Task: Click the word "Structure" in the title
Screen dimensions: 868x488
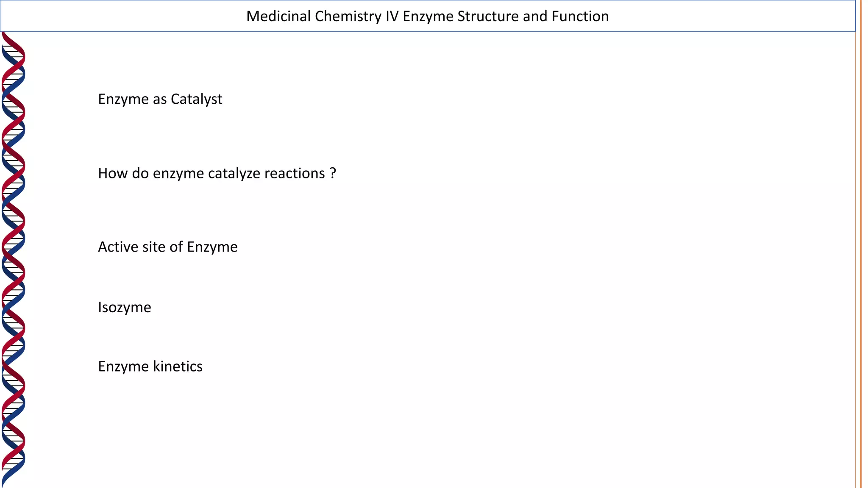Action: [488, 16]
